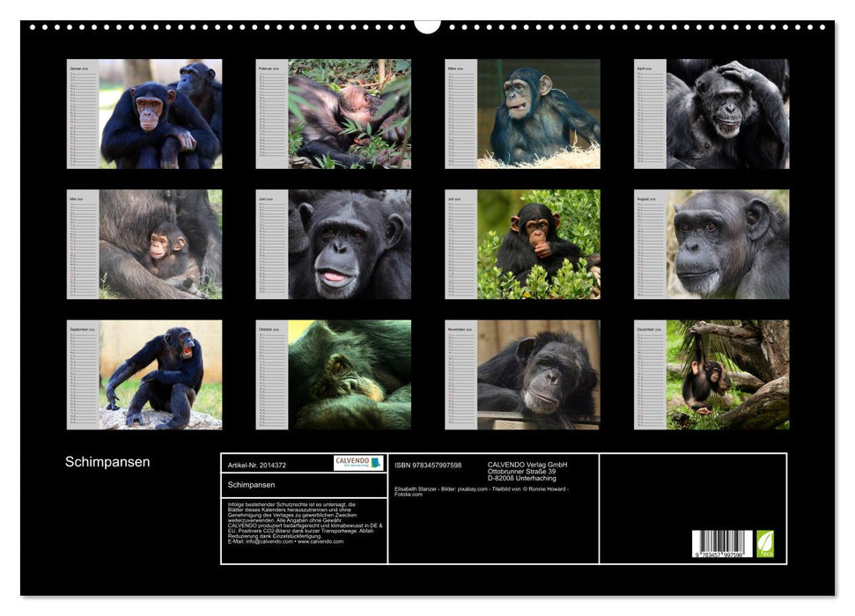855x616 pixels.
Task: Click the Artikel-Nr. 2014372 label
Action: [x=256, y=464]
